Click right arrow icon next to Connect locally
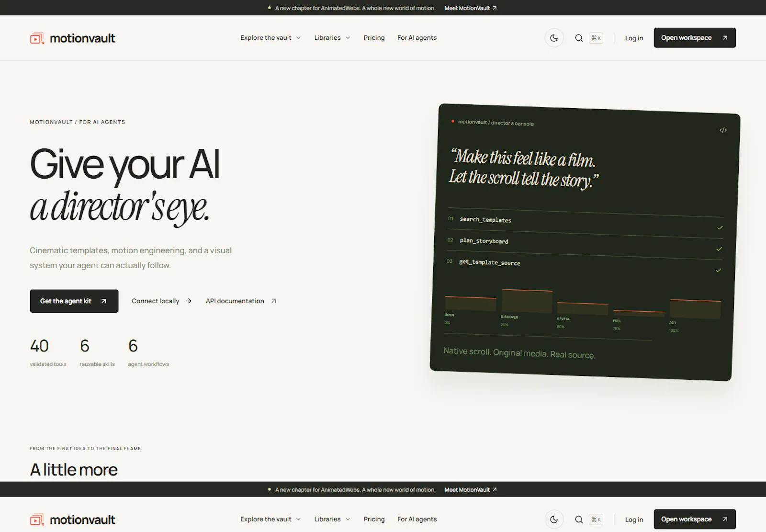This screenshot has height=532, width=766. pos(189,301)
